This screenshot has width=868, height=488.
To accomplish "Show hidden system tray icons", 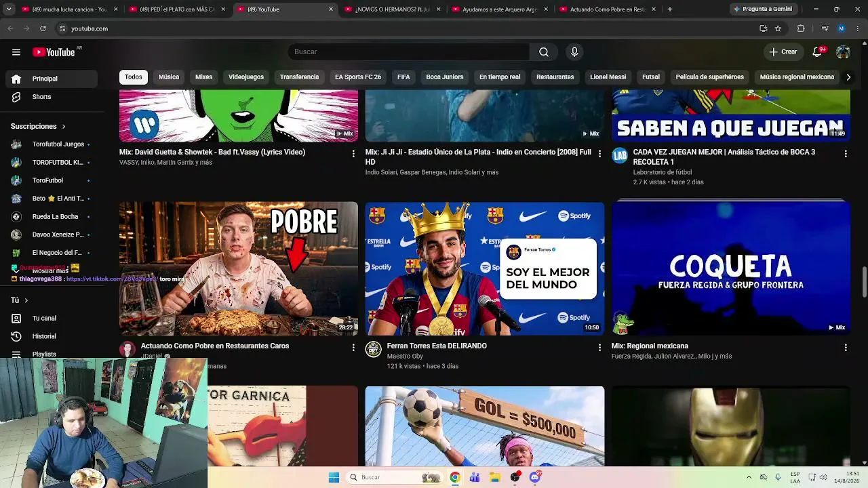I will coord(749,477).
